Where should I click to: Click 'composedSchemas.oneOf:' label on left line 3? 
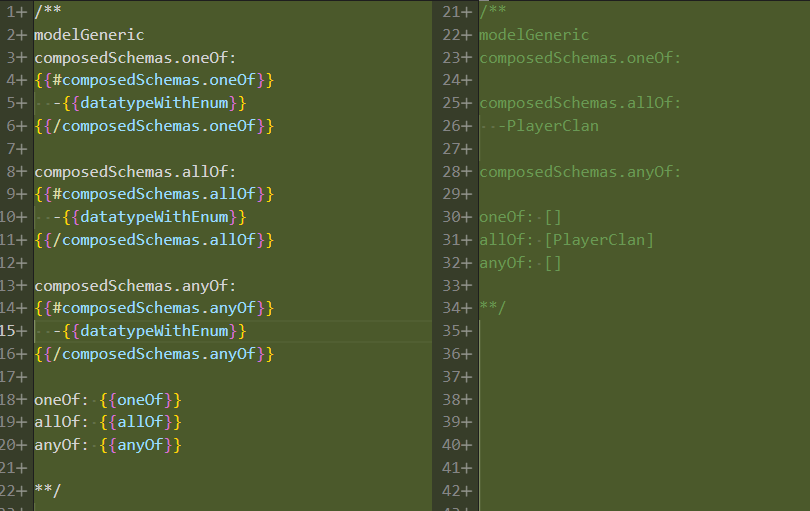[x=135, y=57]
